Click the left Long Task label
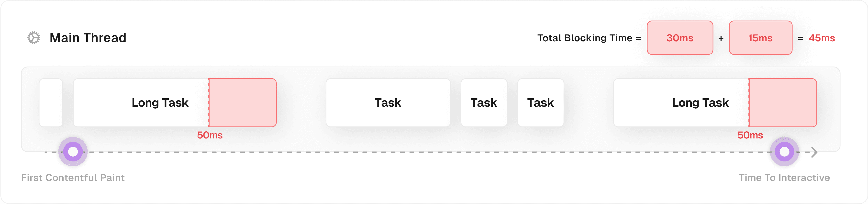Screen dimensions: 868x204 pos(160,102)
